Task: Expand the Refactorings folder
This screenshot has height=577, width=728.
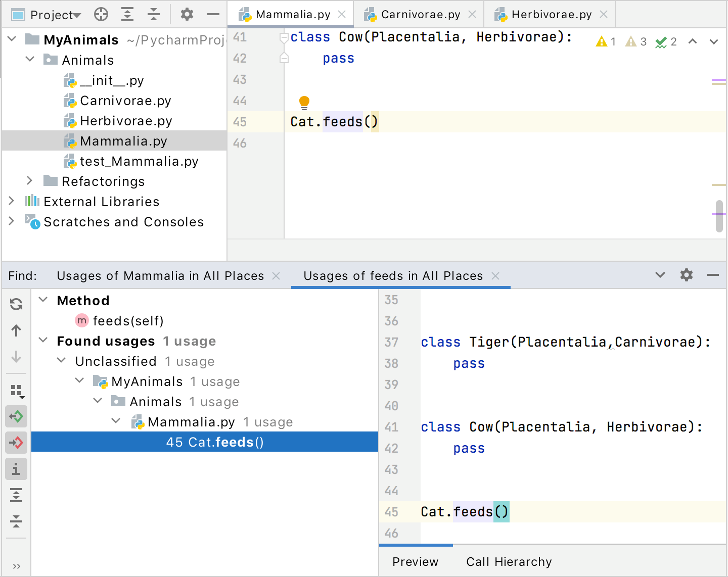Action: click(x=29, y=181)
